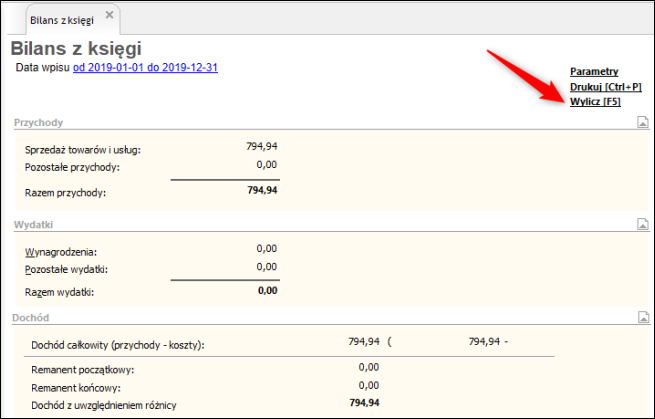Click the Wynagrodzenia value 0,00
This screenshot has width=655, height=419.
tap(267, 249)
